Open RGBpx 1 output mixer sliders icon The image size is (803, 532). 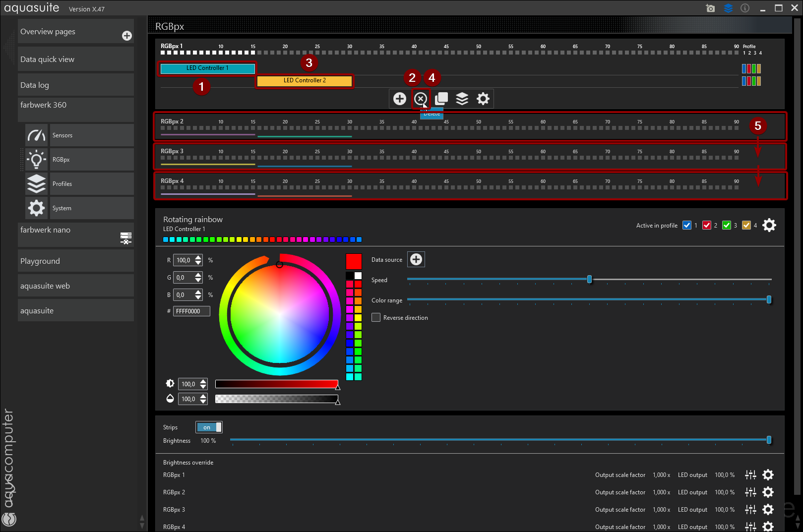[750, 475]
